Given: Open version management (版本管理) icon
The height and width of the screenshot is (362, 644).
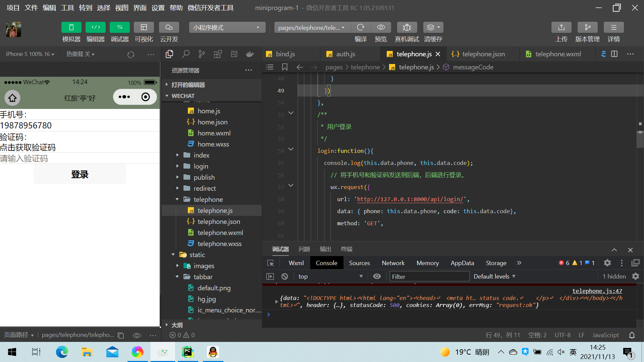Looking at the screenshot, I should click(x=587, y=27).
